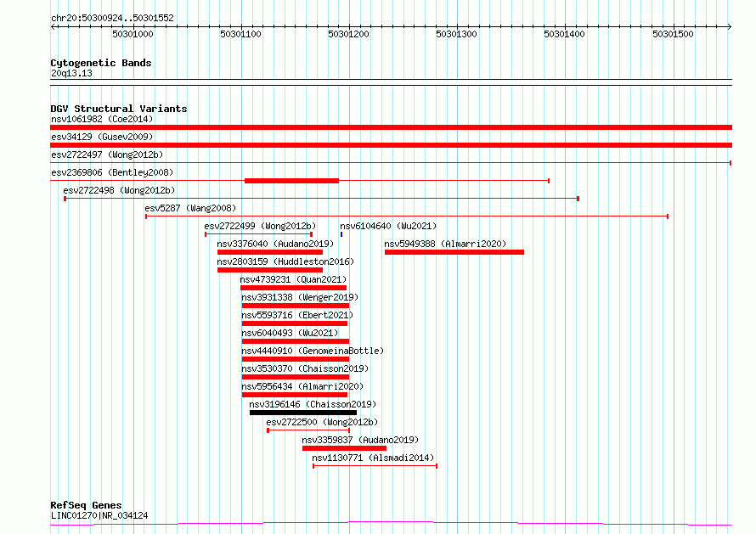Click the right arrow of the ruler
The height and width of the screenshot is (534, 756).
(x=729, y=26)
